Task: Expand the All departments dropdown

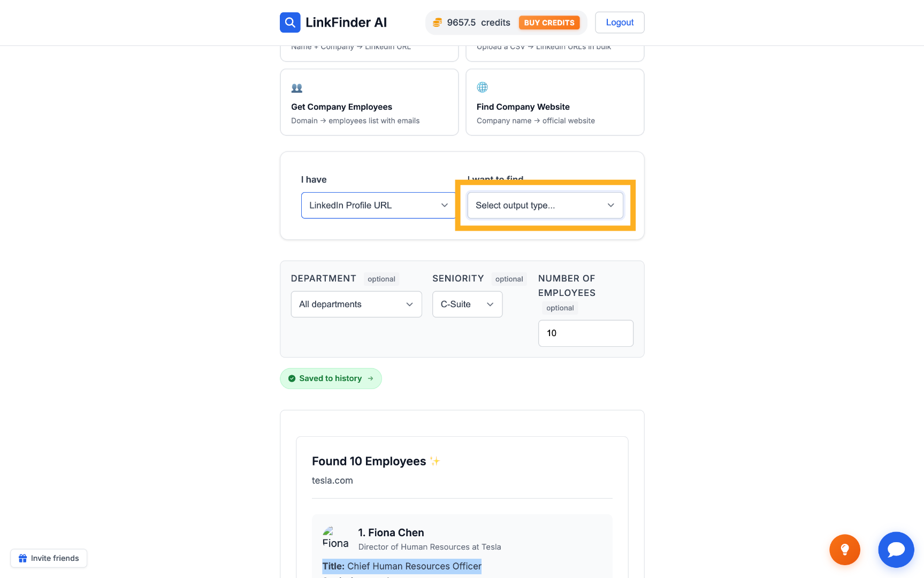Action: point(356,304)
